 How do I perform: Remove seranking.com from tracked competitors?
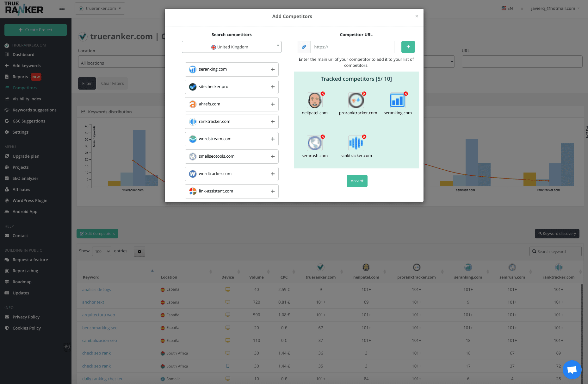tap(406, 94)
